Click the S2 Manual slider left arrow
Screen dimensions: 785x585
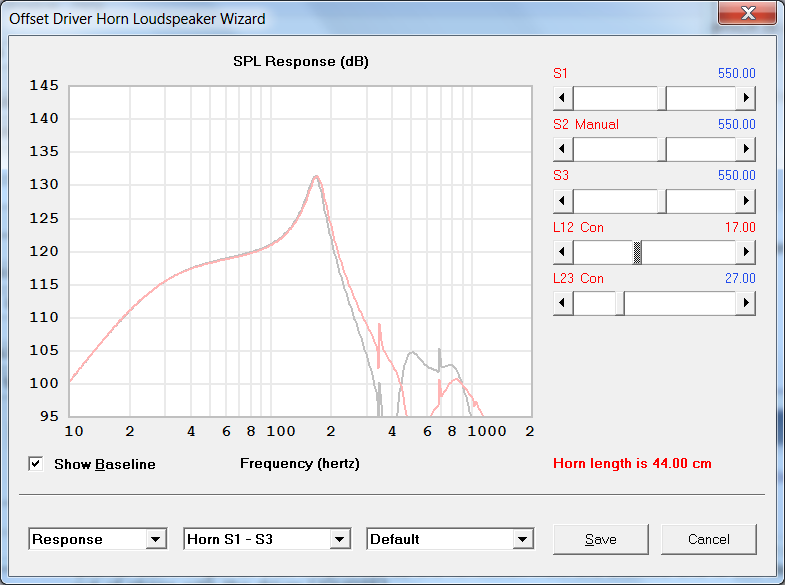click(x=563, y=149)
